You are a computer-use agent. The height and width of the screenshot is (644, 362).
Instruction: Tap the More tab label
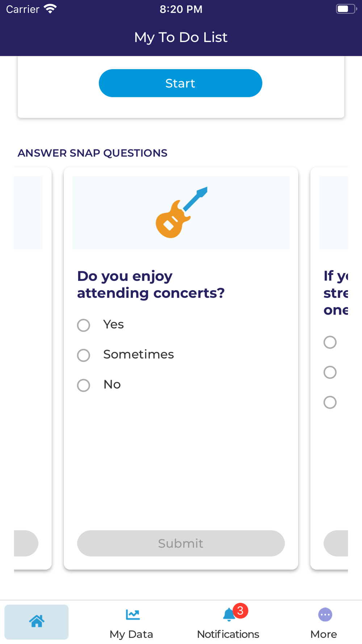point(324,634)
